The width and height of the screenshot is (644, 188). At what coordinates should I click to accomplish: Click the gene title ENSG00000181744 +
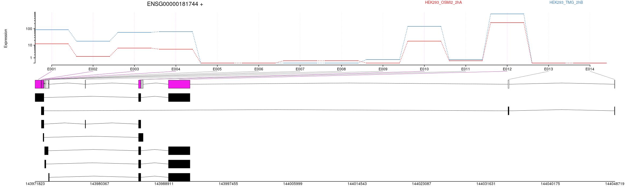click(175, 4)
